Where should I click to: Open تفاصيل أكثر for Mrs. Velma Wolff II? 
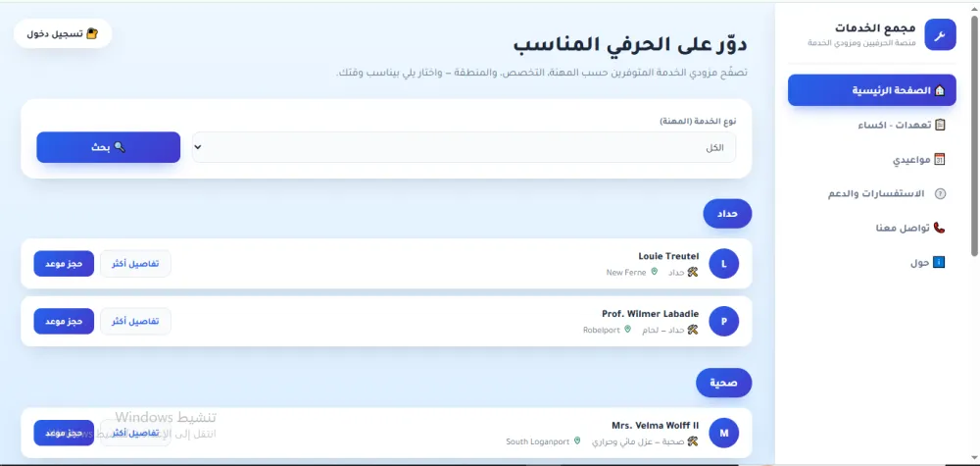pyautogui.click(x=135, y=433)
